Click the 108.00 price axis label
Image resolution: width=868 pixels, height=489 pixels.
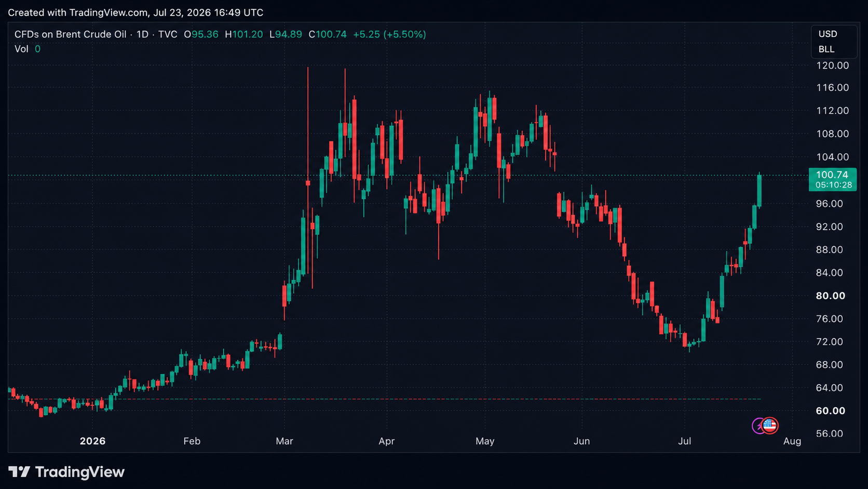(x=833, y=134)
